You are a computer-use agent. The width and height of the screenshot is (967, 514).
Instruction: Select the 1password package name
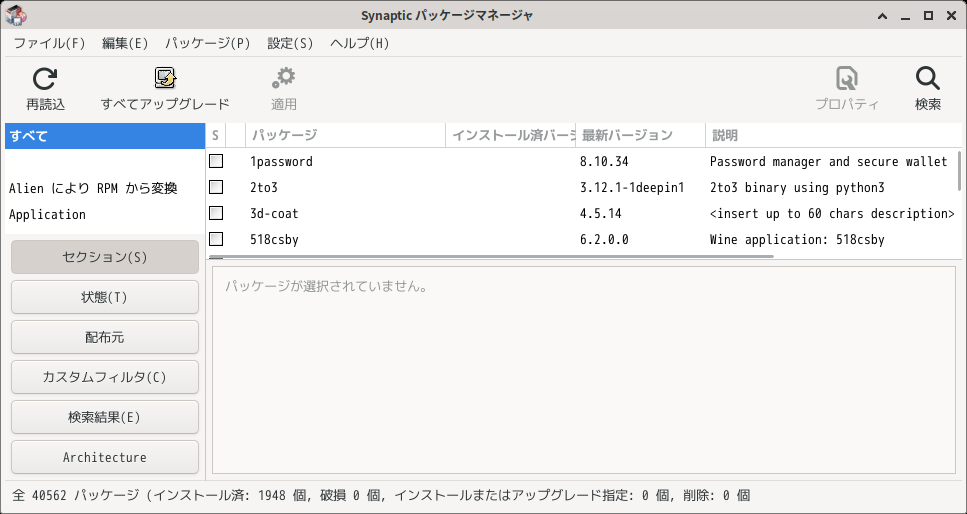(x=281, y=162)
